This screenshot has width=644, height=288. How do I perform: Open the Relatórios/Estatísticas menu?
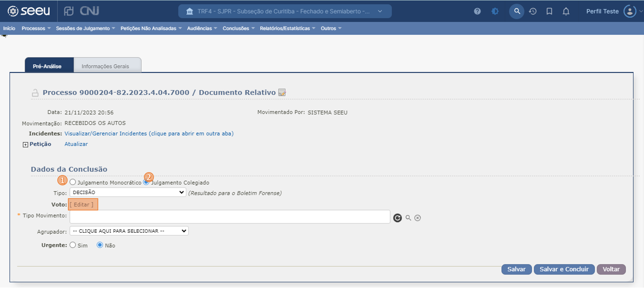click(x=288, y=28)
